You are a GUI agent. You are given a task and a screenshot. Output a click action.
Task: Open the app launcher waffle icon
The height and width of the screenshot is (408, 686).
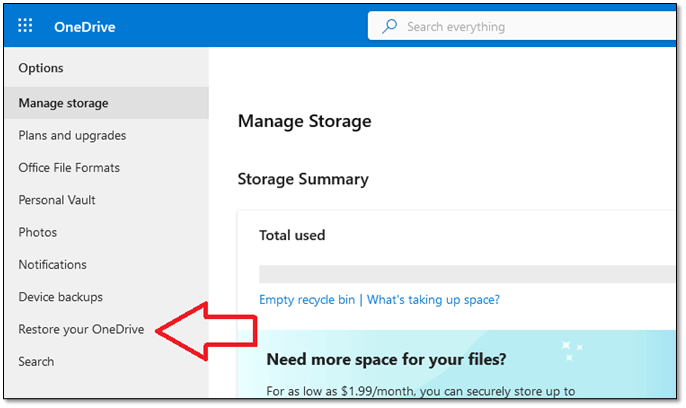(26, 27)
